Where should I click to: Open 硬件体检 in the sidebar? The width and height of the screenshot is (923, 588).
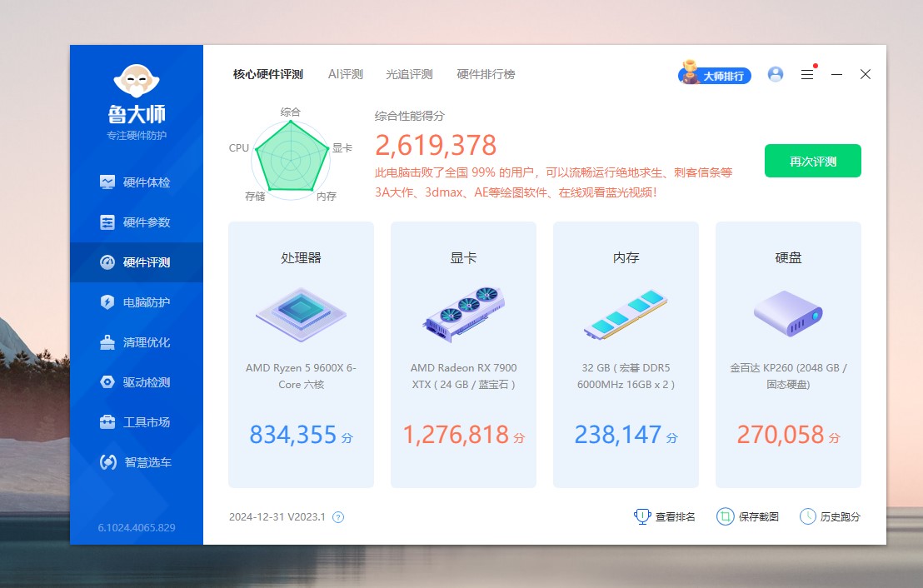pyautogui.click(x=136, y=182)
